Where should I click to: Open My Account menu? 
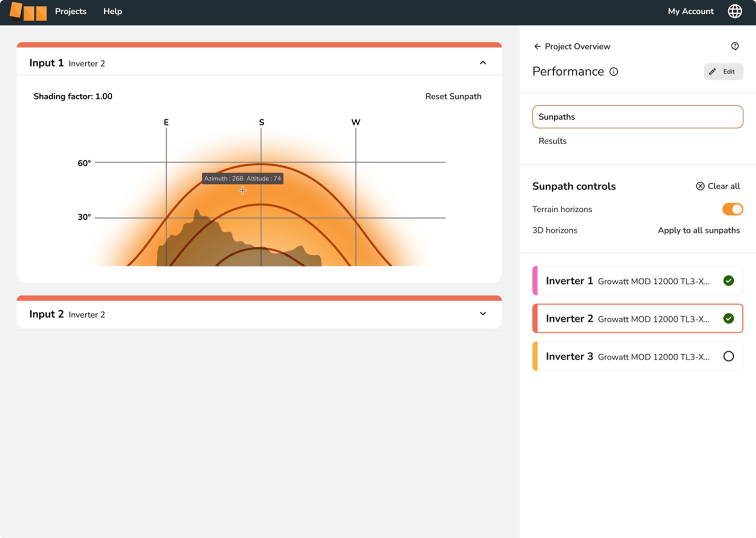tap(690, 11)
